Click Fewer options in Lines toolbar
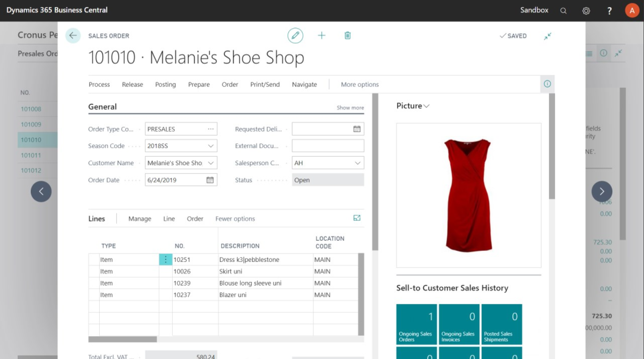The image size is (644, 359). point(235,219)
